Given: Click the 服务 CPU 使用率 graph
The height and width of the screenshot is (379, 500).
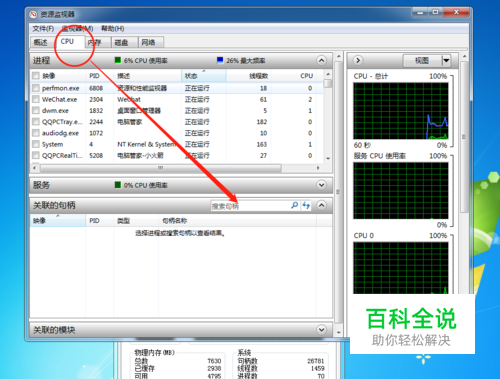Looking at the screenshot, I should tap(401, 191).
